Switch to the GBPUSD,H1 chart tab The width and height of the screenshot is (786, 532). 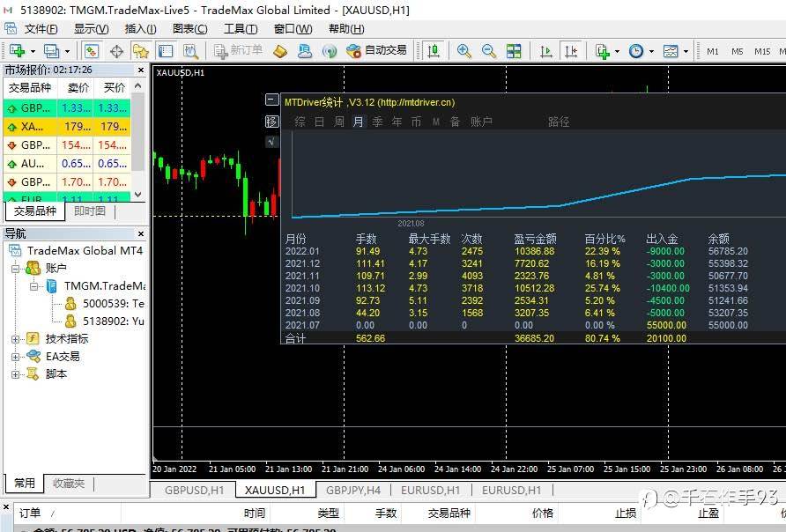[x=195, y=491]
